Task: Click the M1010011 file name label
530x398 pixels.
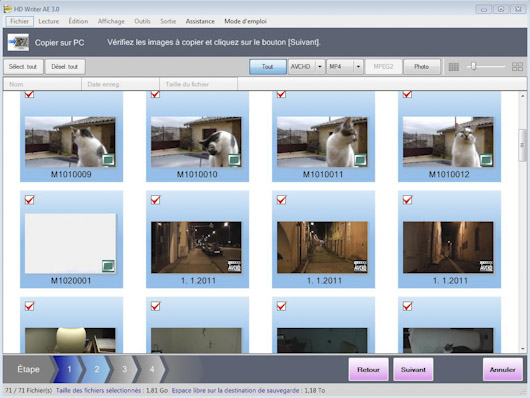Action: 323,174
